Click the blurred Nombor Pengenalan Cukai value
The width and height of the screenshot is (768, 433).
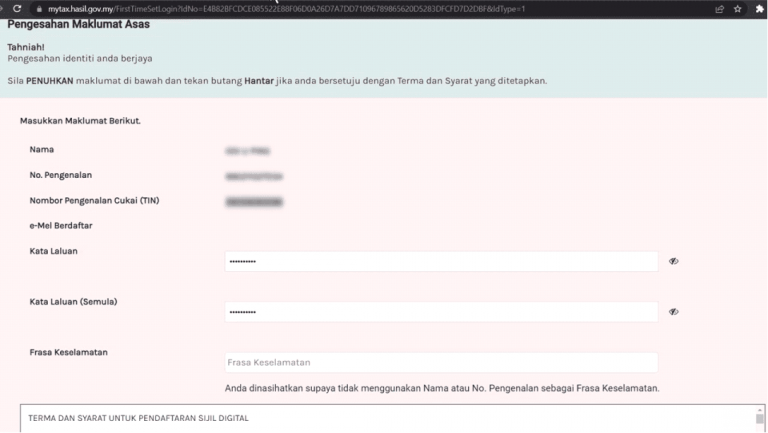(254, 201)
